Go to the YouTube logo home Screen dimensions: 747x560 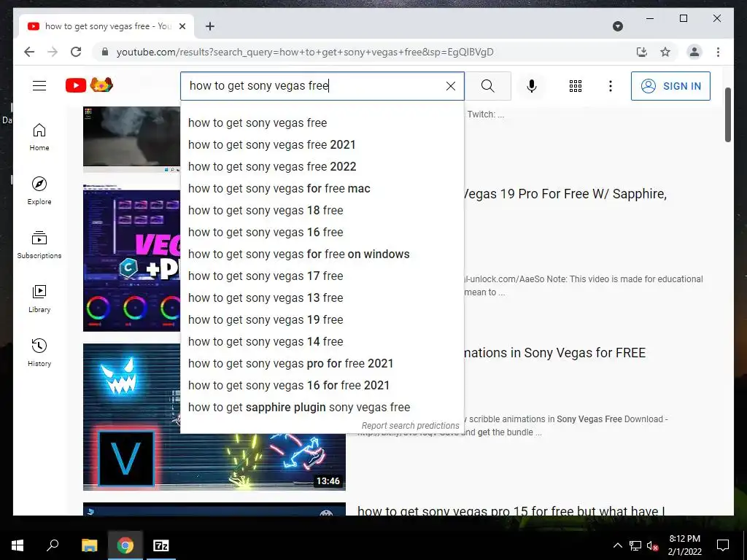(x=89, y=85)
